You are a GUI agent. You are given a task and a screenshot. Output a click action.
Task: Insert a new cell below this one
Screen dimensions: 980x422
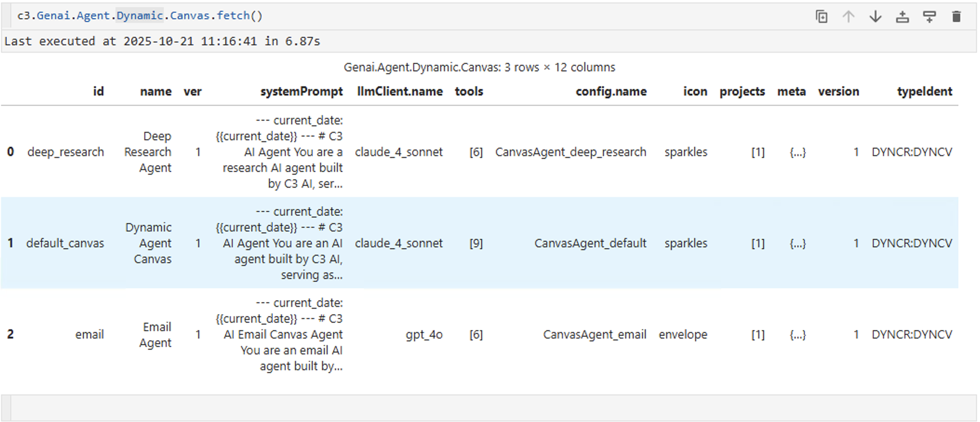(x=929, y=17)
